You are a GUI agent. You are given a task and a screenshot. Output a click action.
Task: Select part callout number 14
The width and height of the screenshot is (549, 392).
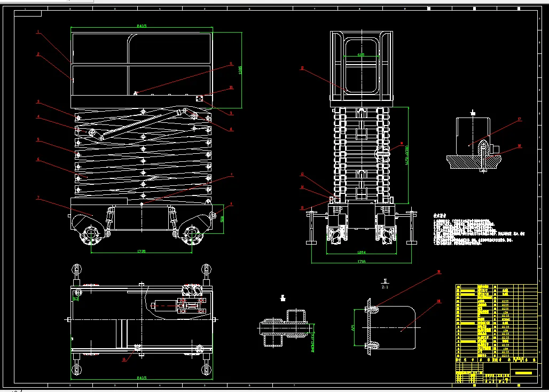[x=302, y=187]
